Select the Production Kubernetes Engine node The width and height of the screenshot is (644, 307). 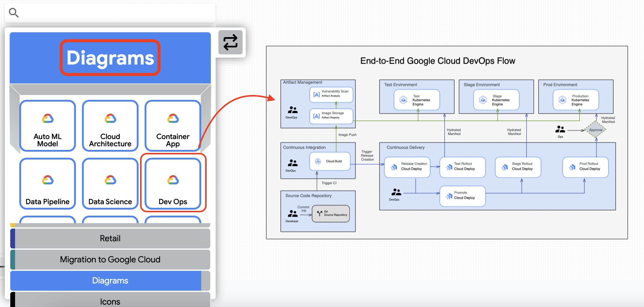click(x=576, y=100)
